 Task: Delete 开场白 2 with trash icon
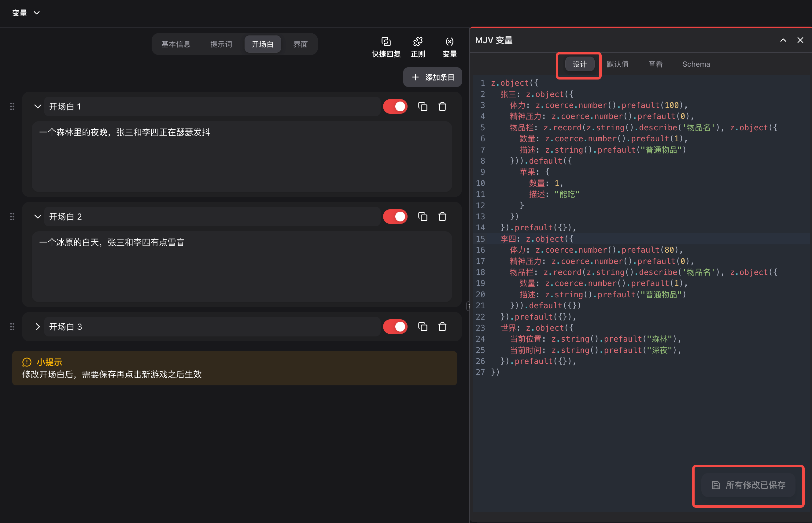coord(442,217)
